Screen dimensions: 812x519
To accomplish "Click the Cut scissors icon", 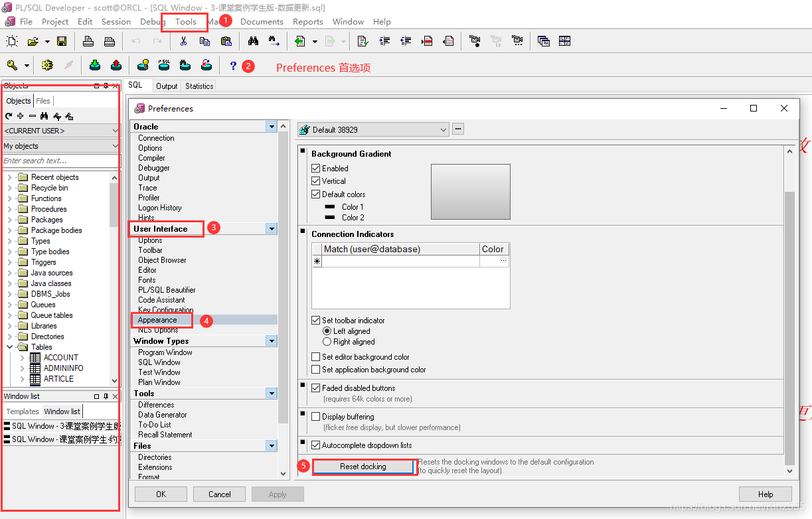I will [x=183, y=41].
